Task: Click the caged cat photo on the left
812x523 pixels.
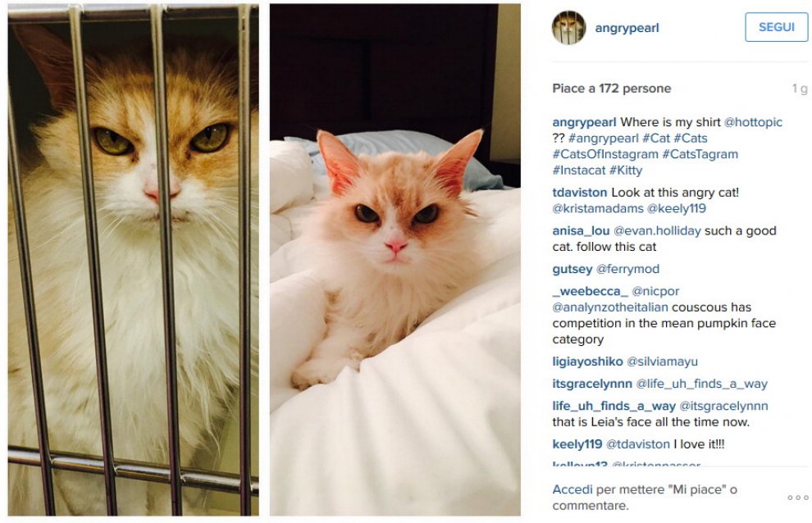Action: pos(133,259)
